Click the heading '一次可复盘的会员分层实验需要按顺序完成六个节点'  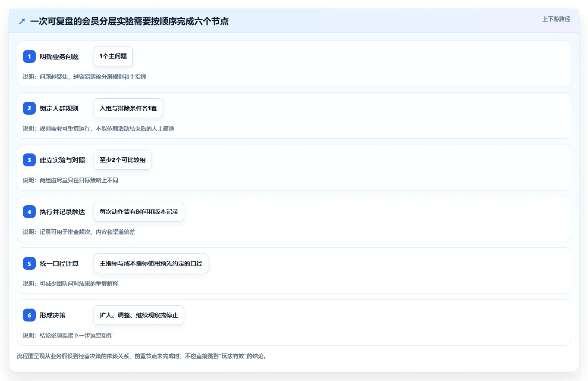tap(129, 21)
